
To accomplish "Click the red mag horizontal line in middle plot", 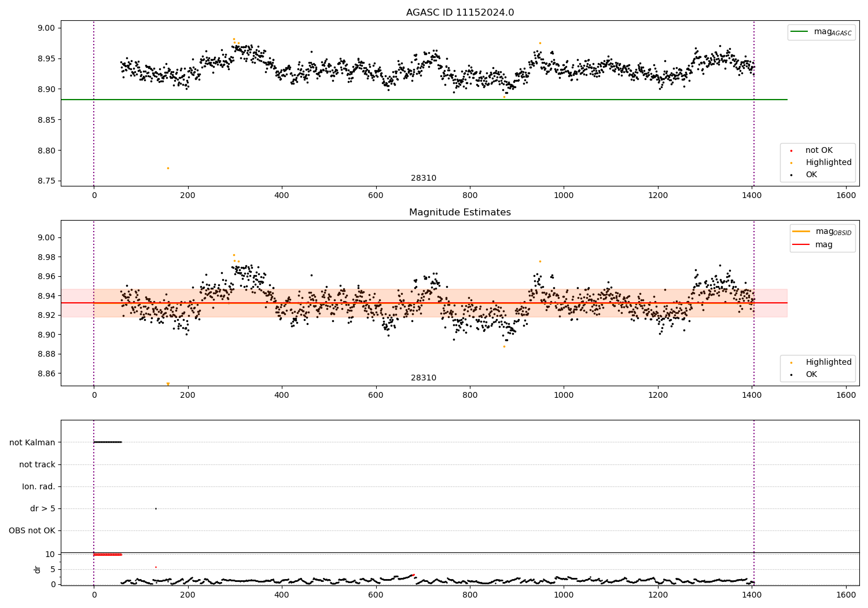I will pos(424,303).
